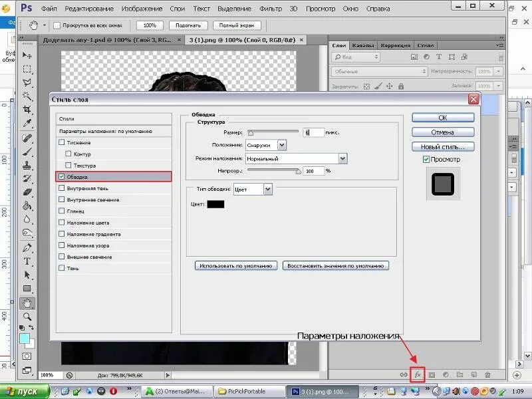Image resolution: width=532 pixels, height=399 pixels.
Task: Click the create new group folder icon
Action: tap(460, 375)
